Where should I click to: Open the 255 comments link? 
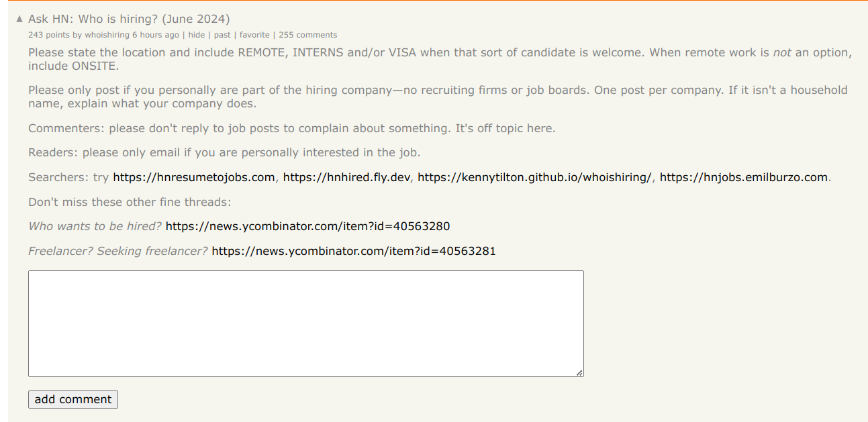click(308, 35)
